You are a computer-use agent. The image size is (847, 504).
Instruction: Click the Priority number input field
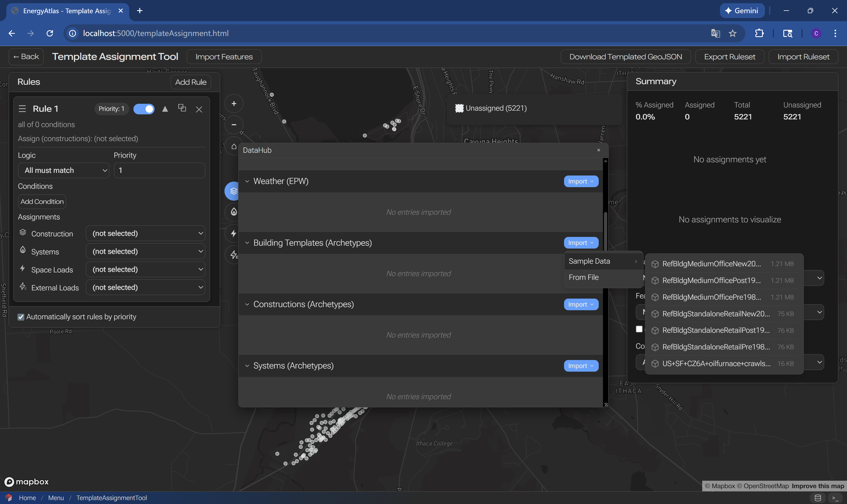(x=159, y=170)
